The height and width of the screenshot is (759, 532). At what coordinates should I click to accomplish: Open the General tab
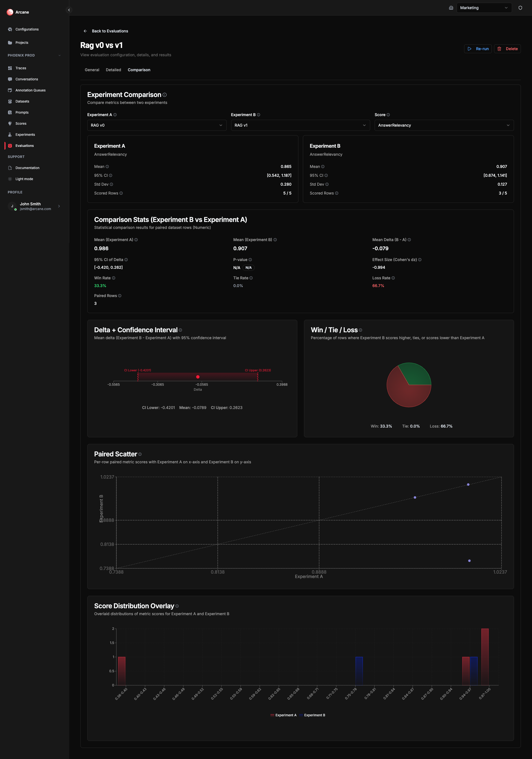(92, 70)
